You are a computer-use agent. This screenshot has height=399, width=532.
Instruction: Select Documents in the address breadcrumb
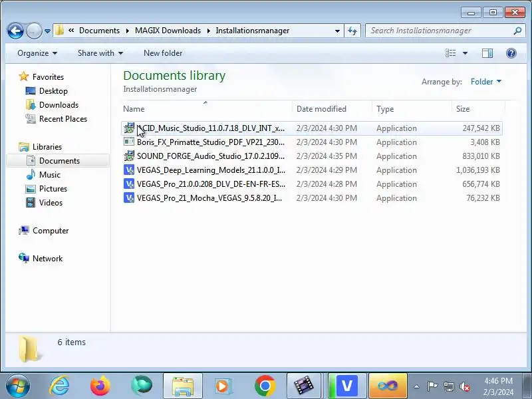[x=99, y=31]
